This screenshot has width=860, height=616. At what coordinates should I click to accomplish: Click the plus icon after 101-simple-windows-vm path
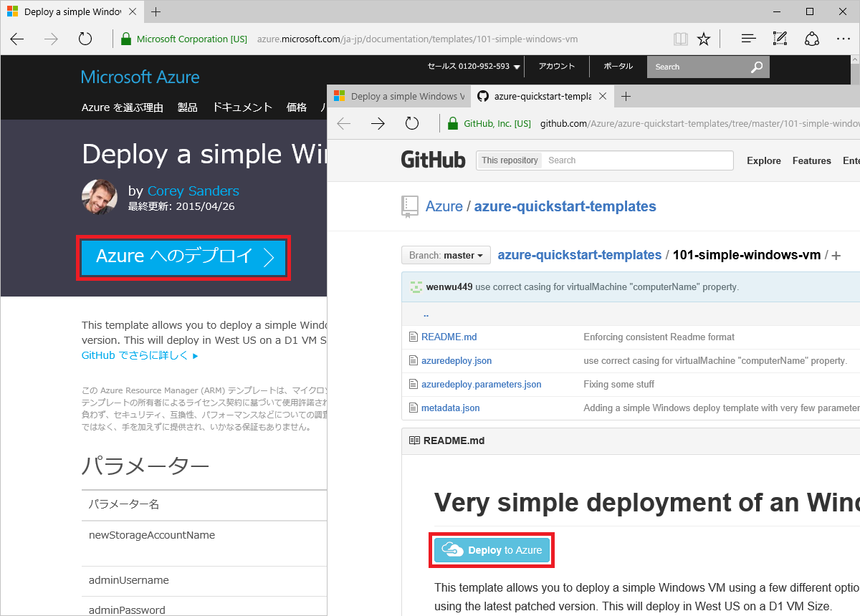coord(836,256)
